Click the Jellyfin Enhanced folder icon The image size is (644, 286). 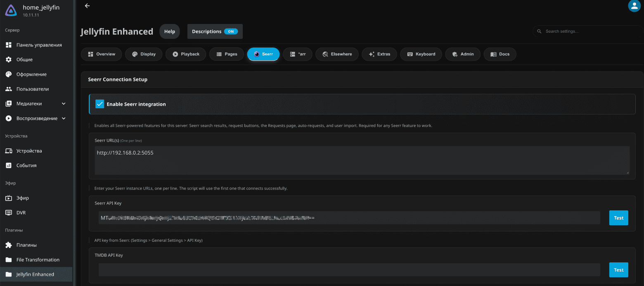pyautogui.click(x=9, y=274)
